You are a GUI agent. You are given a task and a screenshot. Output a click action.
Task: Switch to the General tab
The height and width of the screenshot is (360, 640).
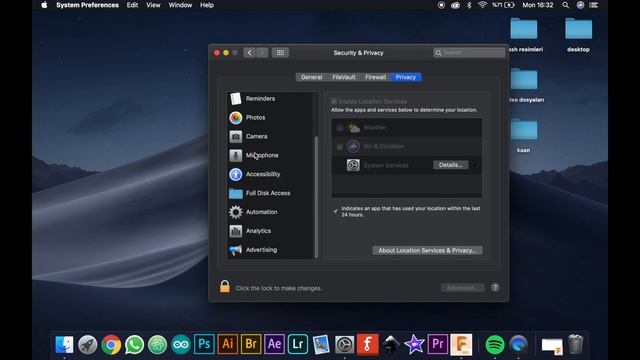click(x=311, y=77)
